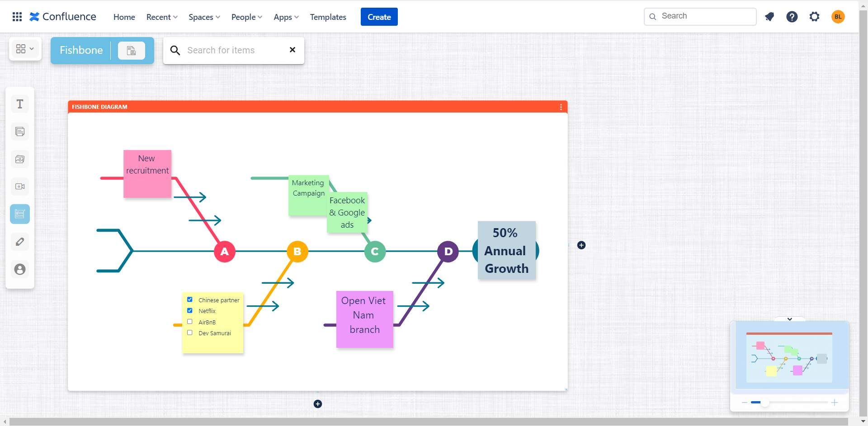
Task: Open the video tool in the sidebar
Action: tap(19, 187)
